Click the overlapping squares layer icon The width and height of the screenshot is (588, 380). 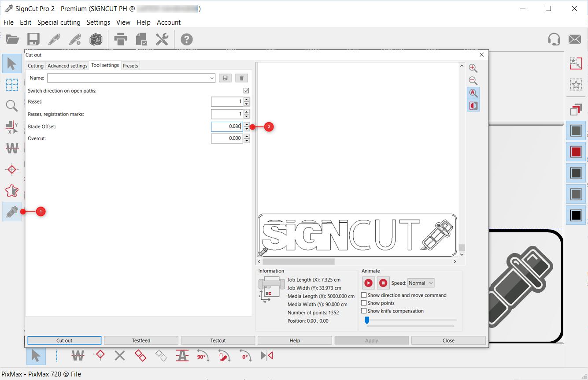pos(576,109)
